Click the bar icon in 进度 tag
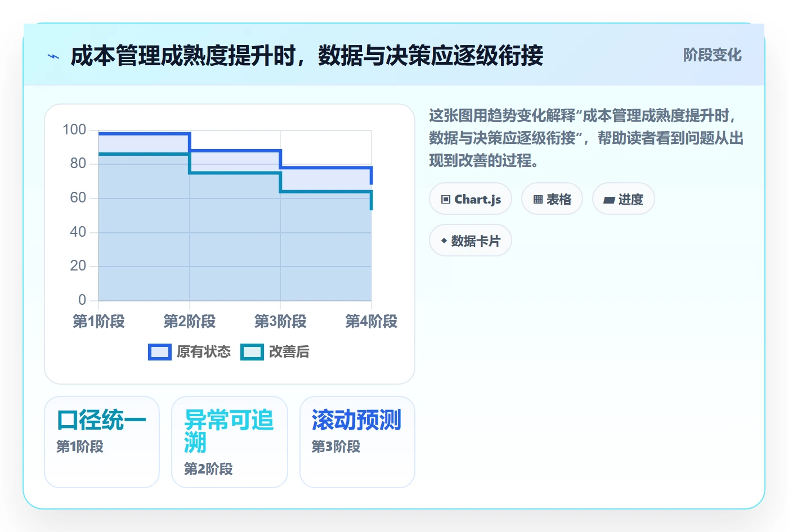Viewport: 788px width, 532px height. 609,200
